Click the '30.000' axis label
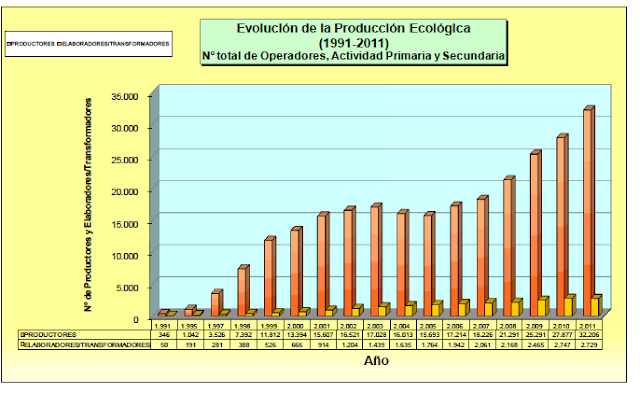The width and height of the screenshot is (640, 393). click(125, 128)
